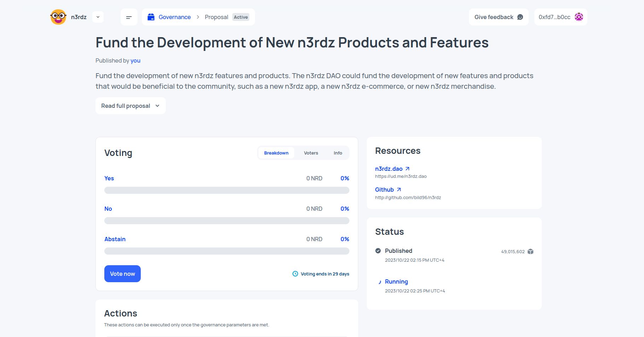Click the github.com/bild96/n3rdz URL text
The width and height of the screenshot is (644, 337).
(x=408, y=197)
